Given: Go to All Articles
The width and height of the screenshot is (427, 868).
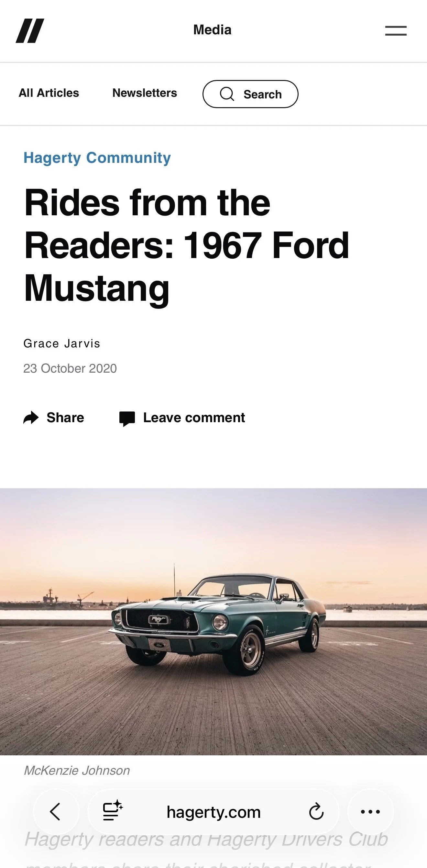Looking at the screenshot, I should (49, 93).
